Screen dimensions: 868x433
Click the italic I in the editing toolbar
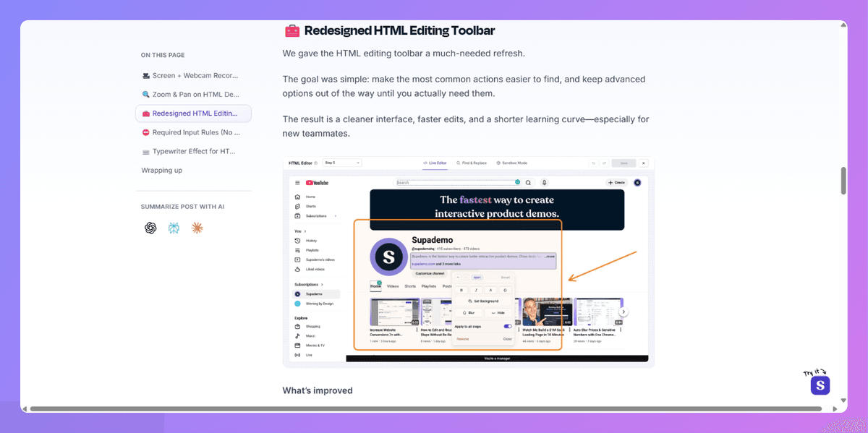click(476, 290)
